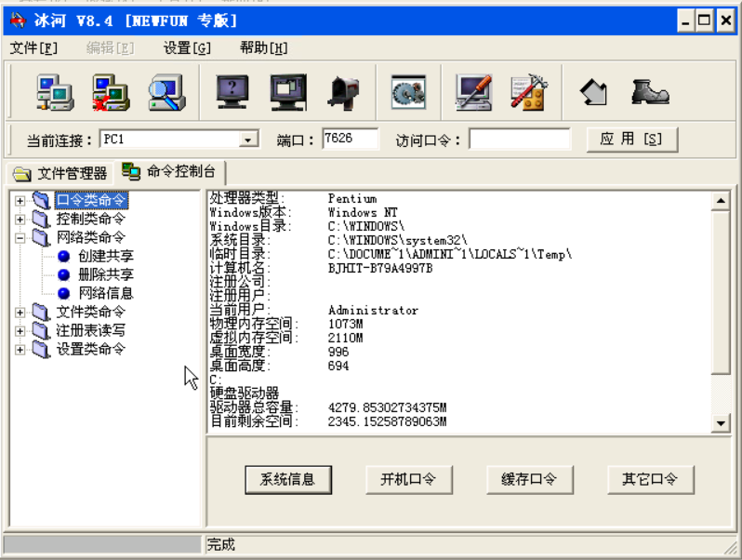Click the auto-search computer magnifier icon
Image resolution: width=742 pixels, height=560 pixels.
click(x=166, y=92)
